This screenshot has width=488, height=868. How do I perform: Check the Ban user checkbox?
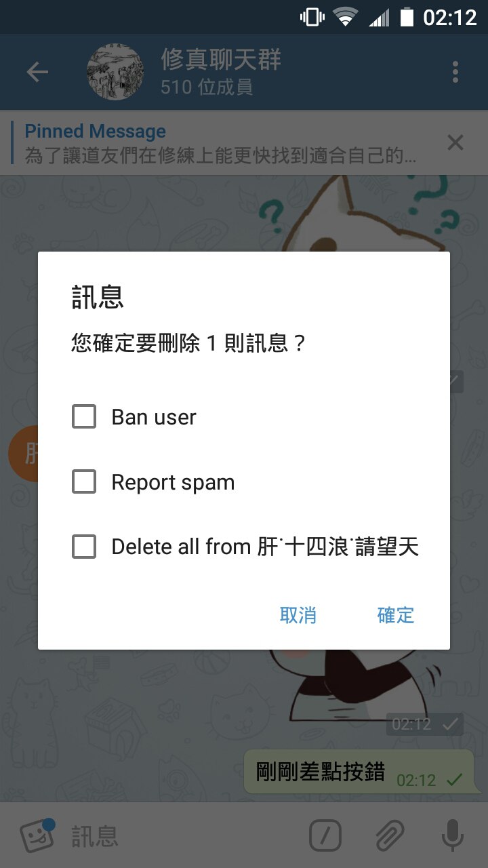click(x=84, y=416)
